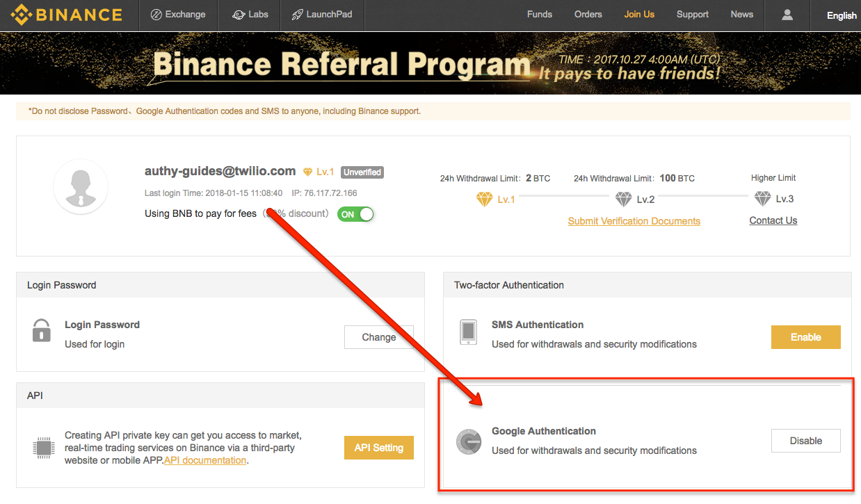
Task: Click the SMS Authentication phone icon
Action: click(x=468, y=332)
